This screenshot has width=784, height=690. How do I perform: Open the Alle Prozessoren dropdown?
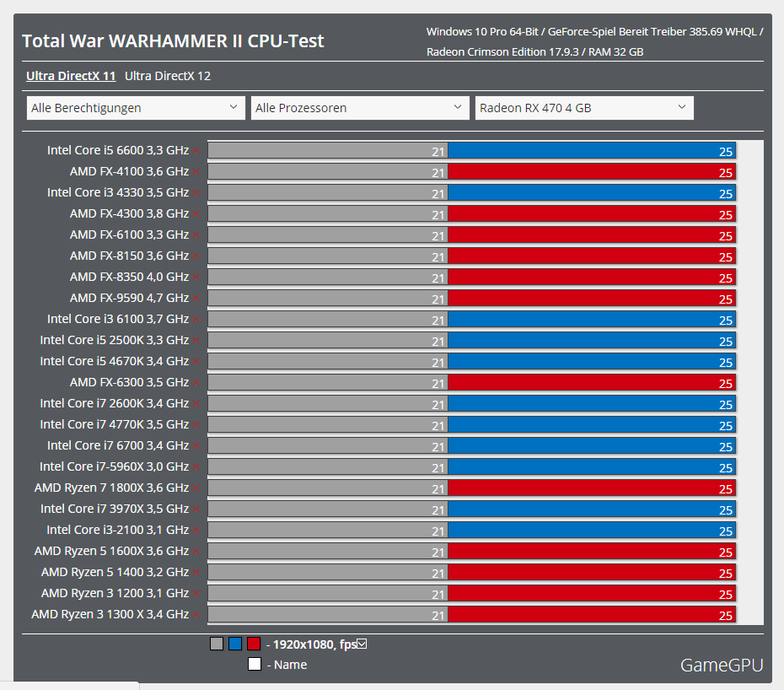tap(360, 108)
